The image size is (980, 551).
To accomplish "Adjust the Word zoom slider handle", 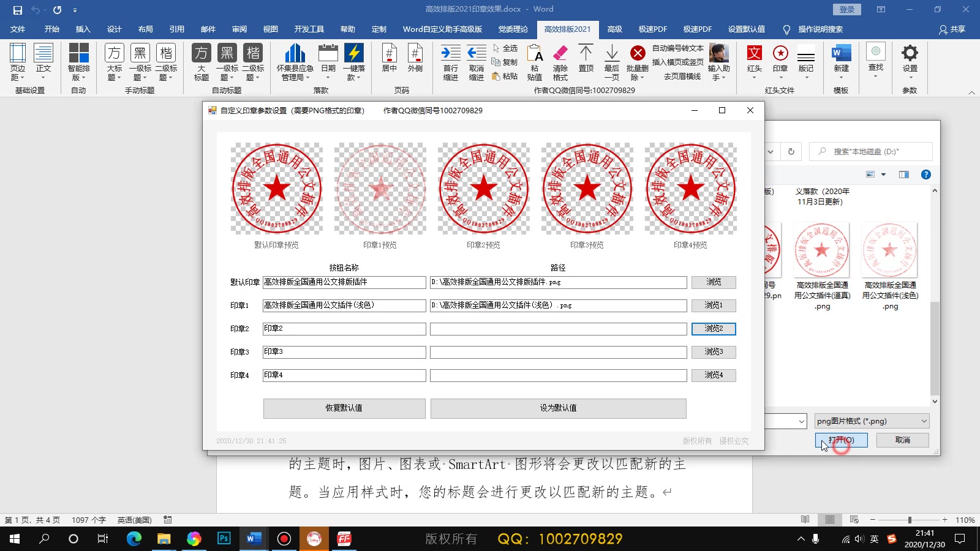I will click(x=910, y=520).
